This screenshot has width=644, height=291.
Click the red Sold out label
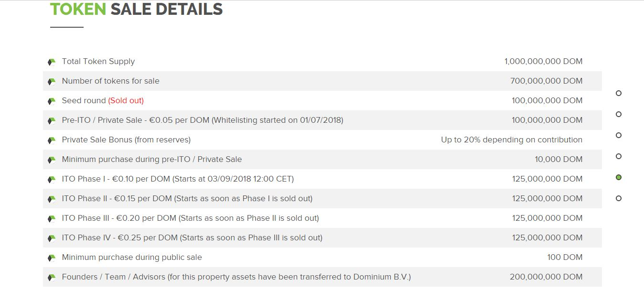coord(126,101)
